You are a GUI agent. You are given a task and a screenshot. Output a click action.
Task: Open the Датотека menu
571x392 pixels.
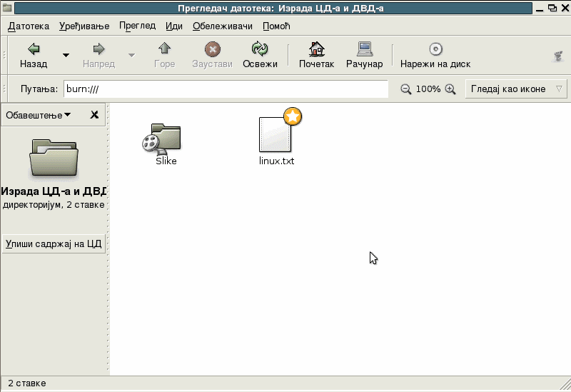click(29, 26)
